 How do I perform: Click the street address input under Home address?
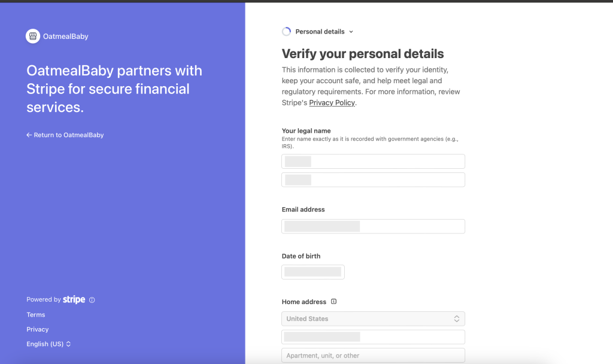click(x=373, y=337)
